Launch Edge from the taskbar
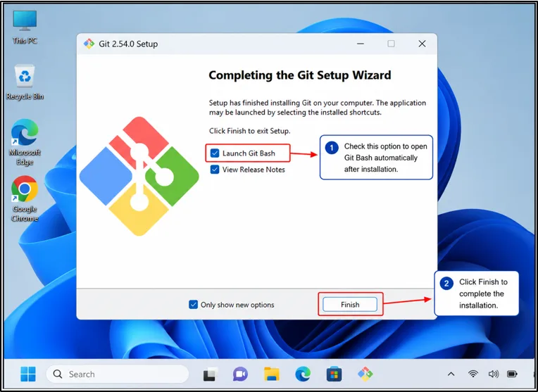Image resolution: width=538 pixels, height=392 pixels. coord(303,374)
